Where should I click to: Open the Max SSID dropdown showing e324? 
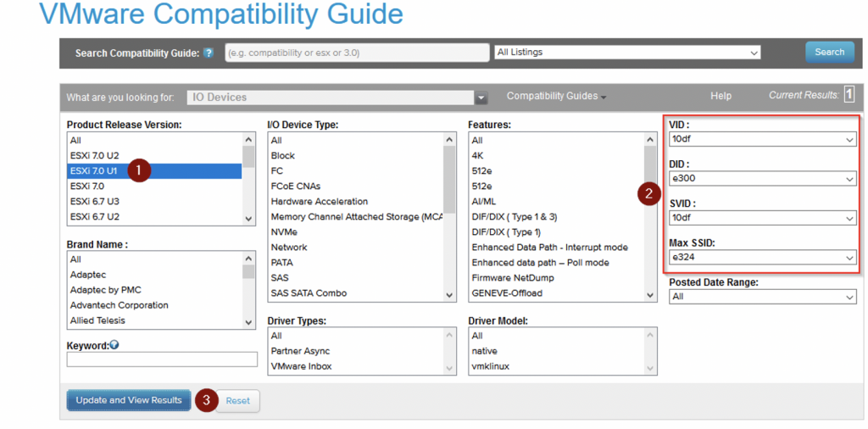pos(763,258)
